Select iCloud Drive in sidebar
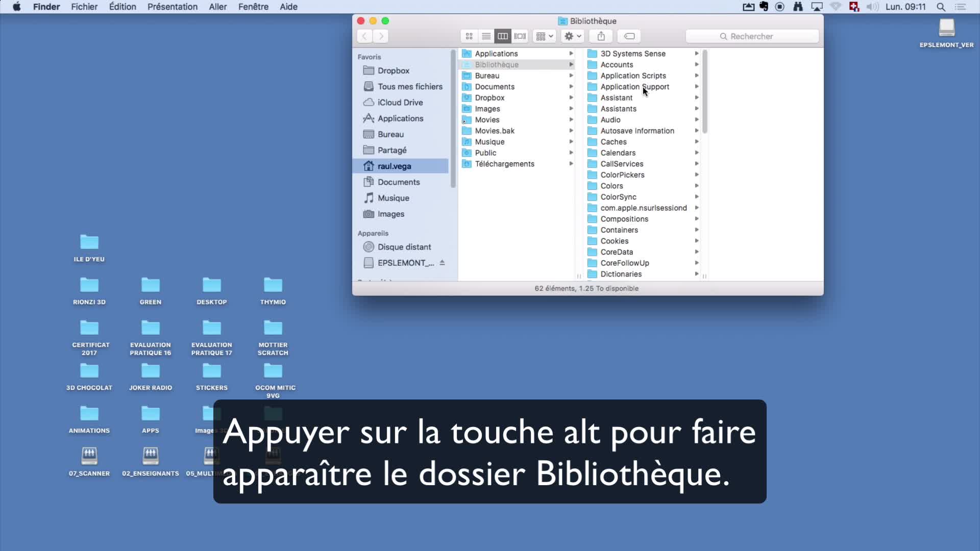This screenshot has width=980, height=551. (400, 103)
